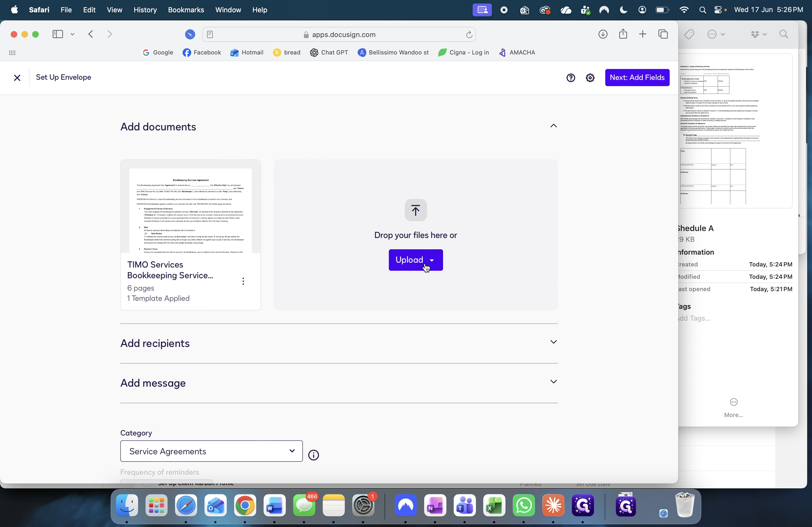Open the Bookmarks menu
812x527 pixels.
point(186,10)
